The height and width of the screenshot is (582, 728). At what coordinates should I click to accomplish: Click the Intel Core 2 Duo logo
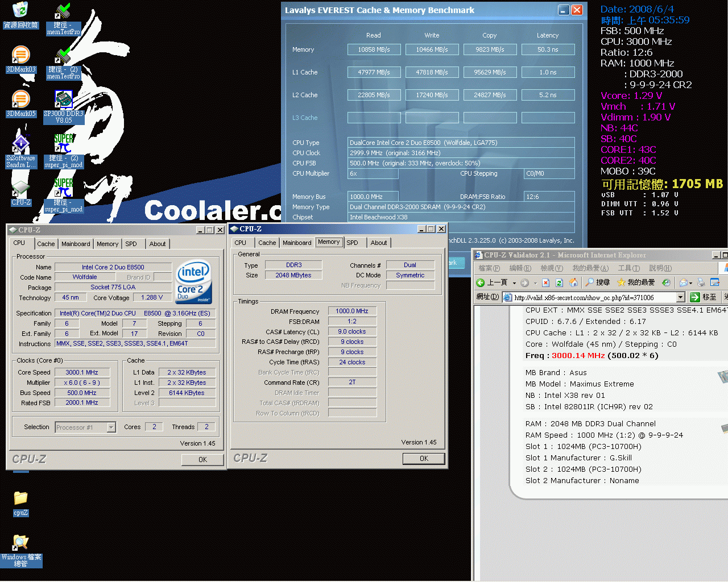tap(194, 282)
